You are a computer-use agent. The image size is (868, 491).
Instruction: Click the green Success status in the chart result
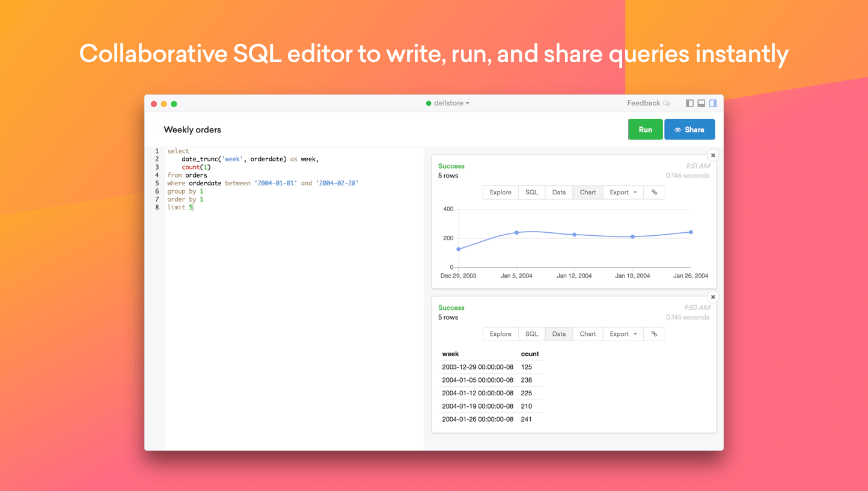coord(451,166)
